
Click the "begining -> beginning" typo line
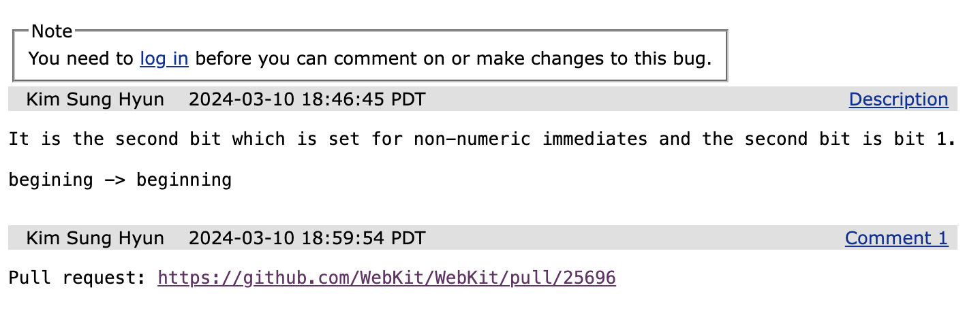[120, 180]
